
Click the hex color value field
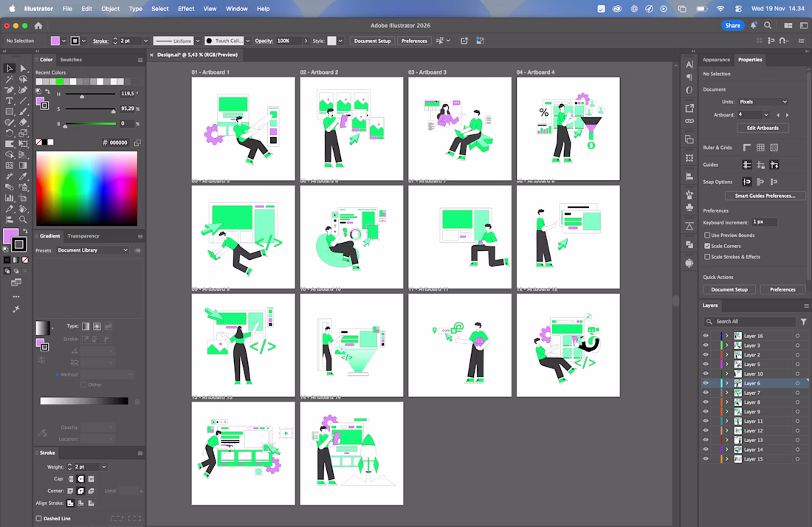[x=118, y=143]
